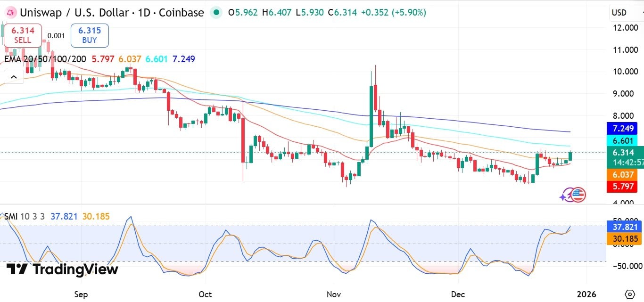This screenshot has height=302, width=644.
Task: Click the green market status dot
Action: [216, 13]
